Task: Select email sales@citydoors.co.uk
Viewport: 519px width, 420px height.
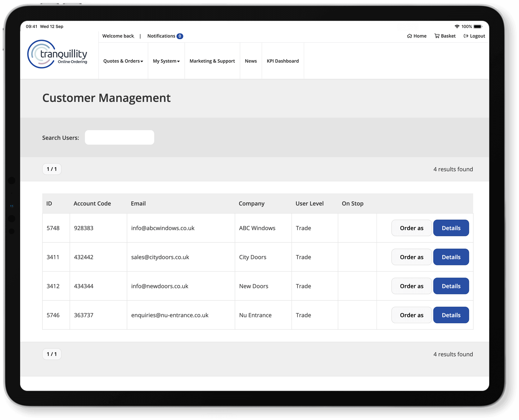Action: click(x=160, y=257)
